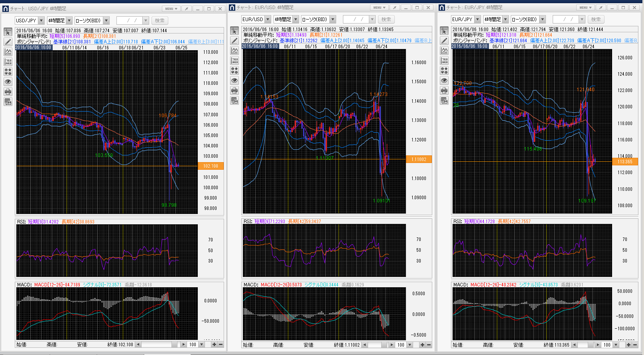Image resolution: width=644 pixels, height=355 pixels.
Task: Open the MENU in EUR/USD chart window
Action: coord(379,8)
